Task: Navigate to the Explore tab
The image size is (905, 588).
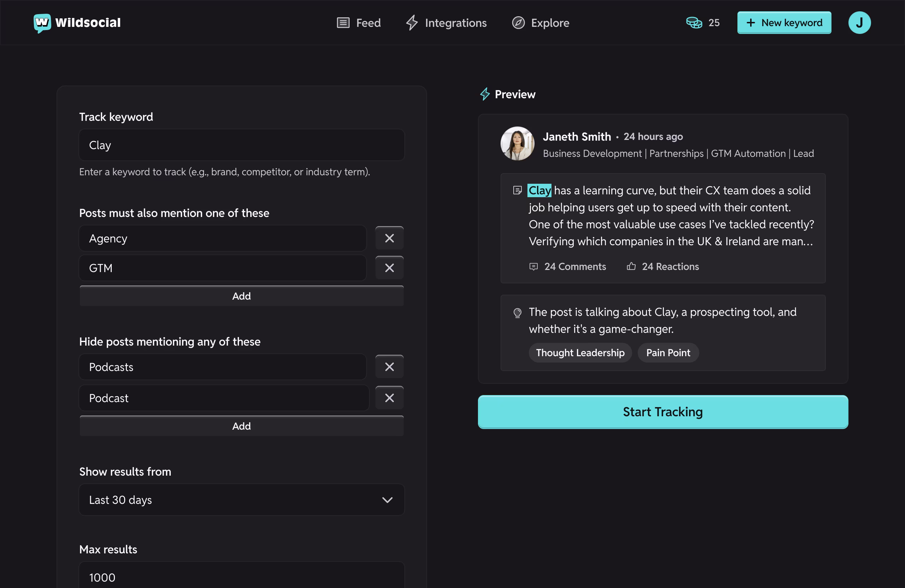Action: tap(540, 23)
